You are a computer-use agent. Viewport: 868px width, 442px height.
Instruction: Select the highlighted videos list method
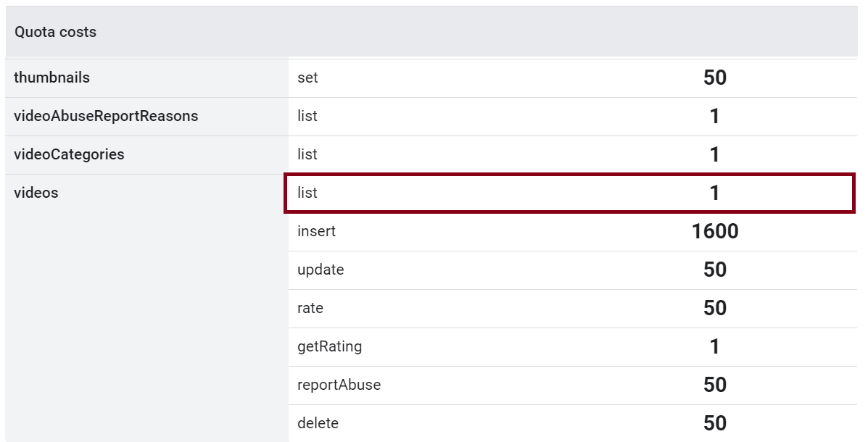307,193
